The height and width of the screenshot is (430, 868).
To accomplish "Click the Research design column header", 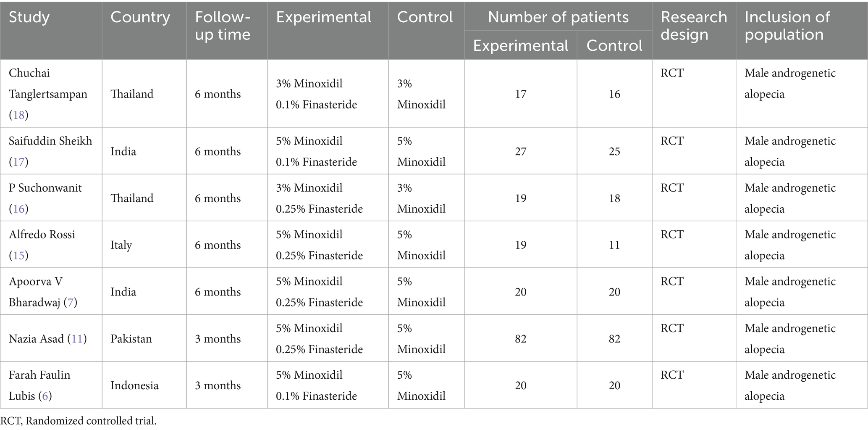I will (x=693, y=26).
